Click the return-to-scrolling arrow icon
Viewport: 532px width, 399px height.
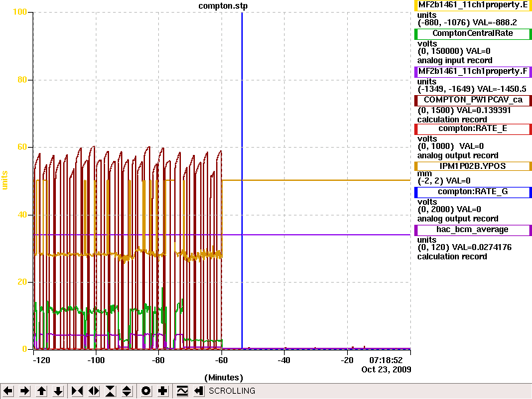pyautogui.click(x=199, y=391)
